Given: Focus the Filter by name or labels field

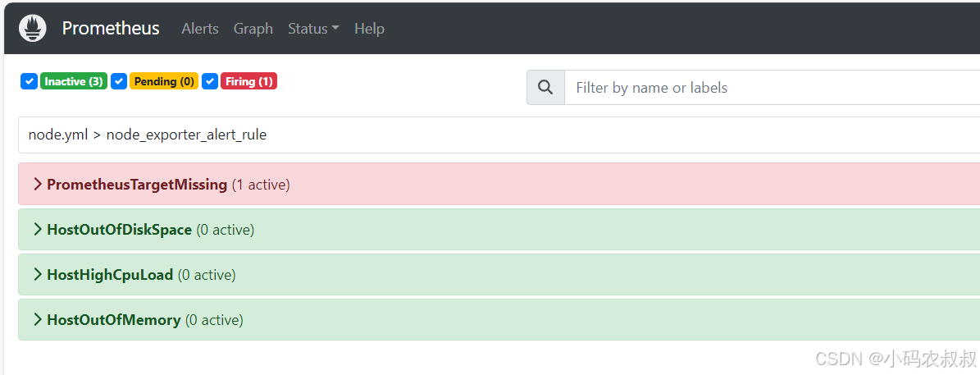Looking at the screenshot, I should (x=772, y=88).
